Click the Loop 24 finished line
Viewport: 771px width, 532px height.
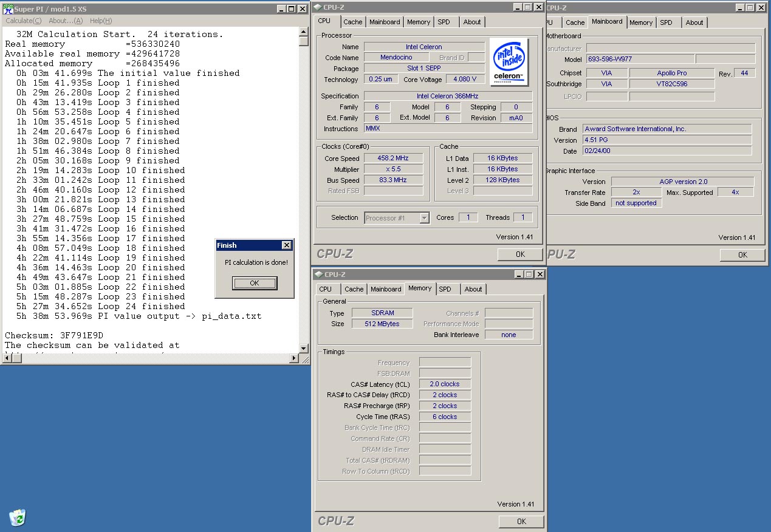click(101, 306)
